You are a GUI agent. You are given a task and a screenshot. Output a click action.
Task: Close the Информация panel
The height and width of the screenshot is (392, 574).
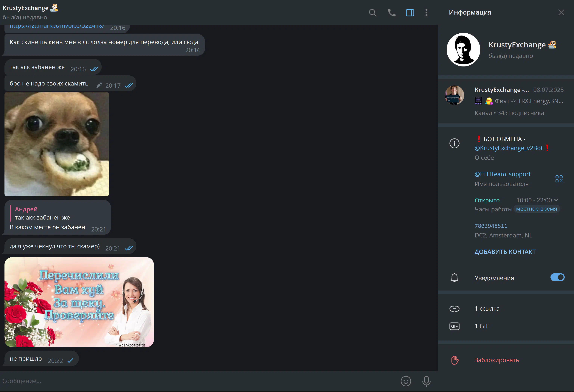[x=561, y=12]
